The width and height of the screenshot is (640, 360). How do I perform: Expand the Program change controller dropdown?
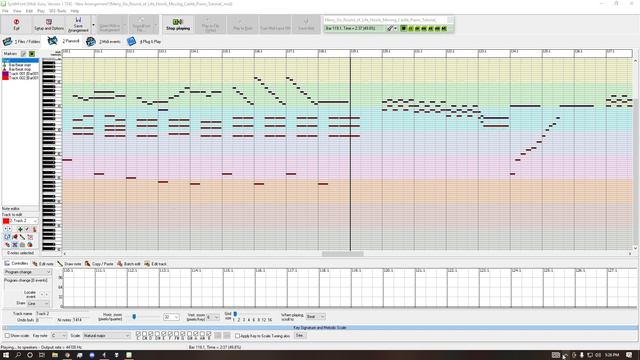(28, 272)
